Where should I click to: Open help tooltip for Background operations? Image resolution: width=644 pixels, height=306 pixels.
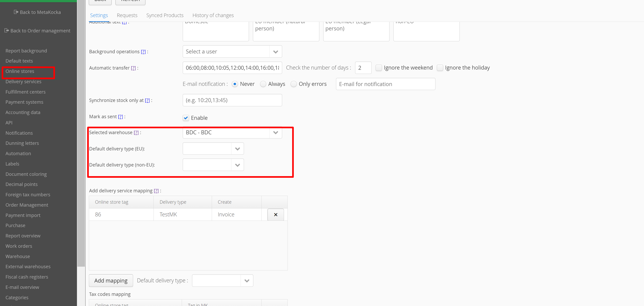click(x=143, y=52)
